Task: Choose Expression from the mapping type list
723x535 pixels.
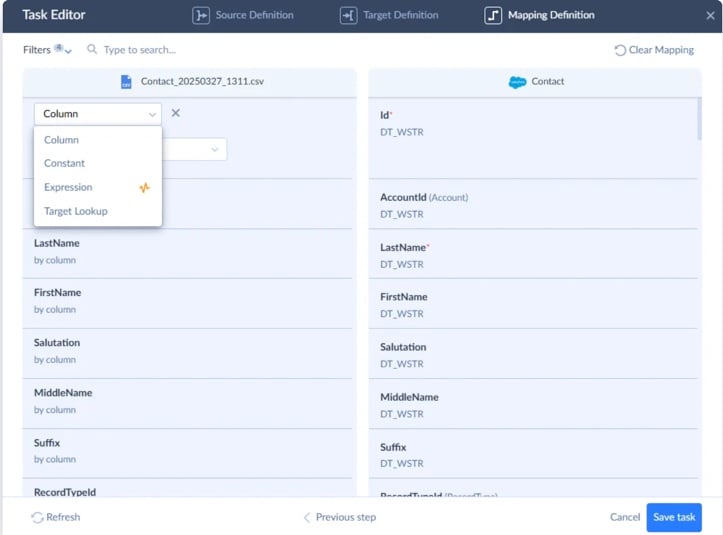Action: [x=98, y=187]
